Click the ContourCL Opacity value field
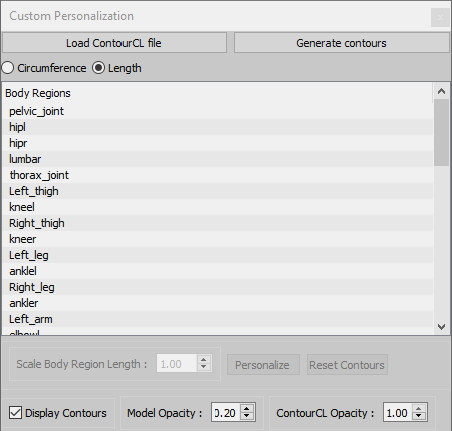This screenshot has height=431, width=452. click(397, 413)
